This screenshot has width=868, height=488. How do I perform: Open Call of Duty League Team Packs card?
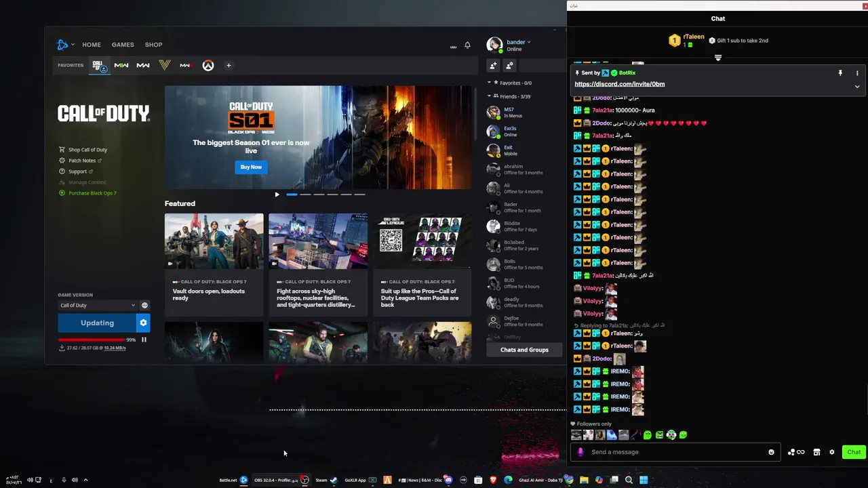click(422, 264)
